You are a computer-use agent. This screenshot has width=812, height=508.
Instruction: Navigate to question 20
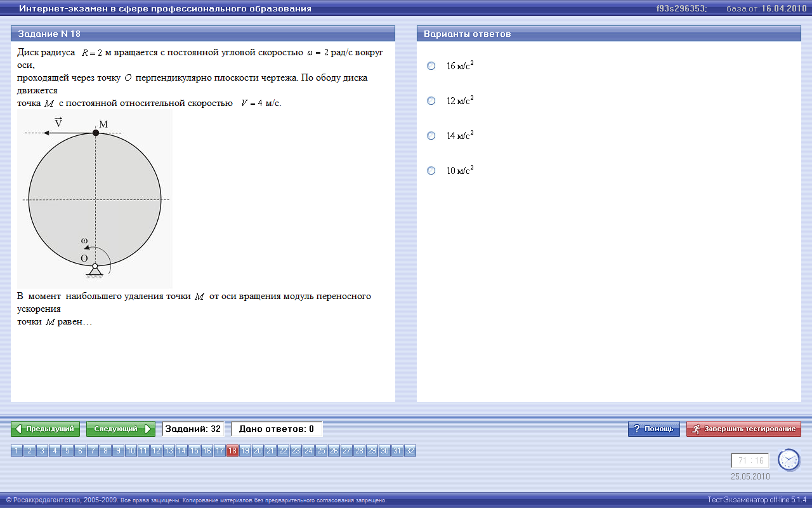pyautogui.click(x=258, y=451)
